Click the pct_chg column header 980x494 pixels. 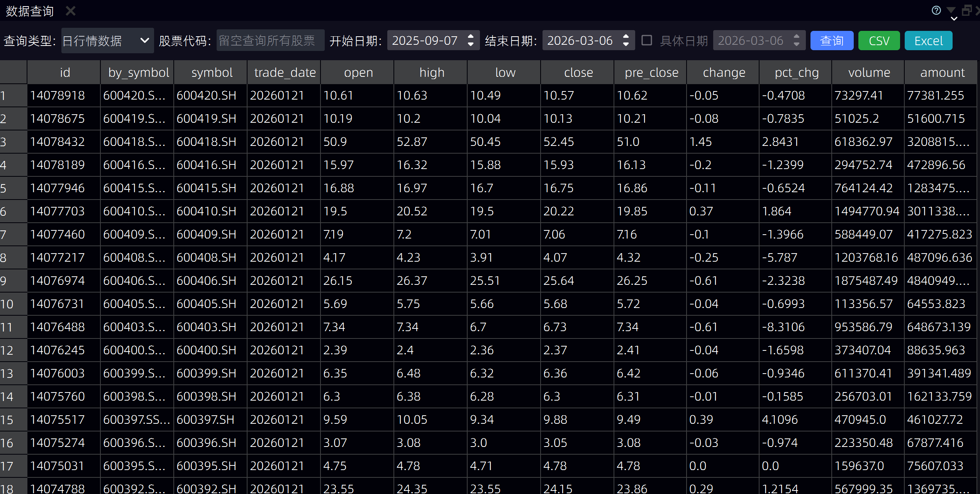point(796,73)
